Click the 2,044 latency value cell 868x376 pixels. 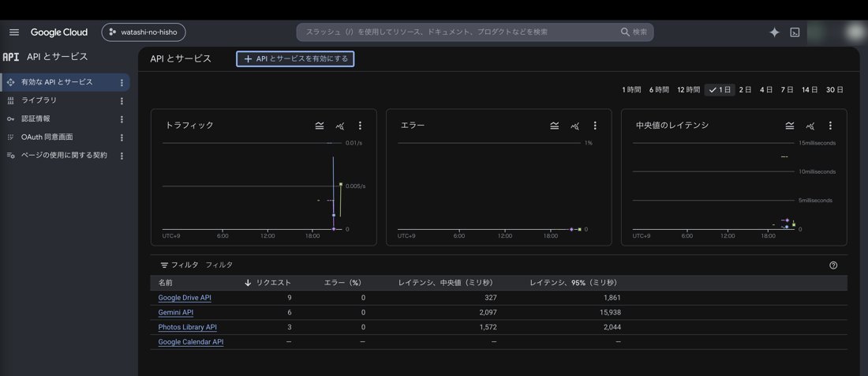point(612,327)
